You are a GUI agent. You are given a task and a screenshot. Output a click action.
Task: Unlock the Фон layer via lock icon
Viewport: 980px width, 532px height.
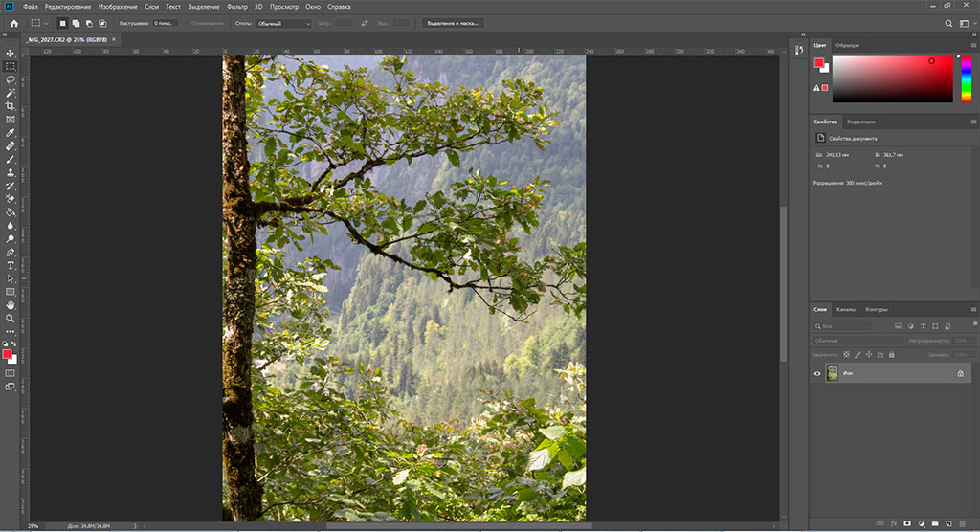960,374
